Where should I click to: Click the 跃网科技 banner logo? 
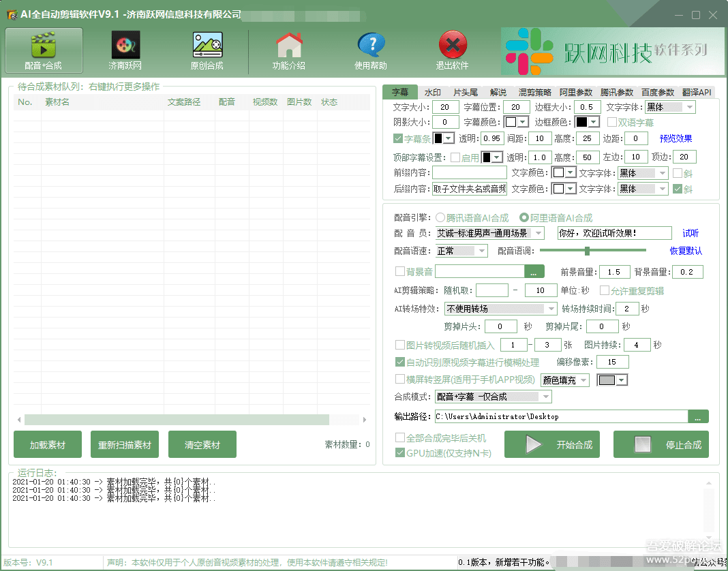pos(612,51)
